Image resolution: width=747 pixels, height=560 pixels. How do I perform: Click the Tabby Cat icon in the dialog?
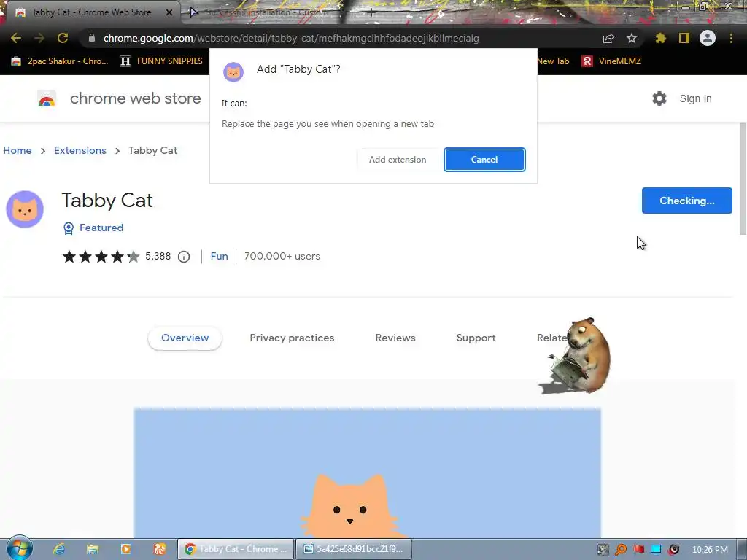click(x=233, y=72)
